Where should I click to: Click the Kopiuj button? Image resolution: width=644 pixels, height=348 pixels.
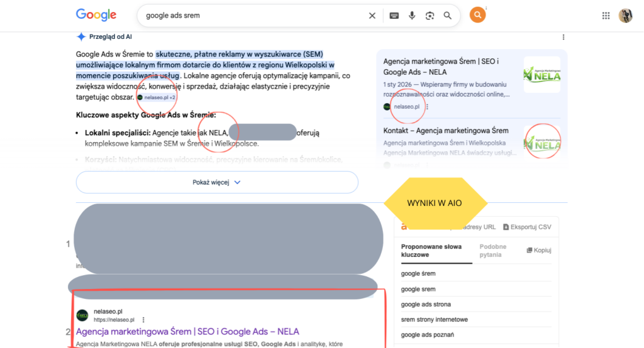tap(539, 250)
